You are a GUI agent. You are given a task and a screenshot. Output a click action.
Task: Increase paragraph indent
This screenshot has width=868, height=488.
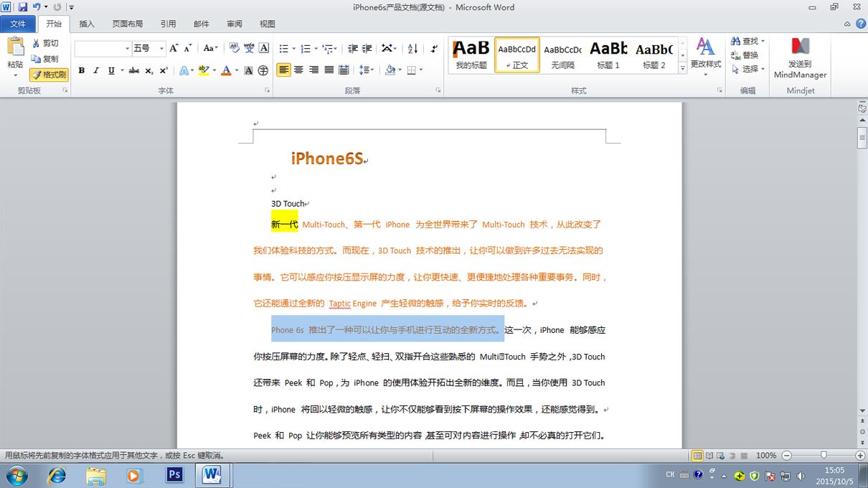click(x=367, y=48)
